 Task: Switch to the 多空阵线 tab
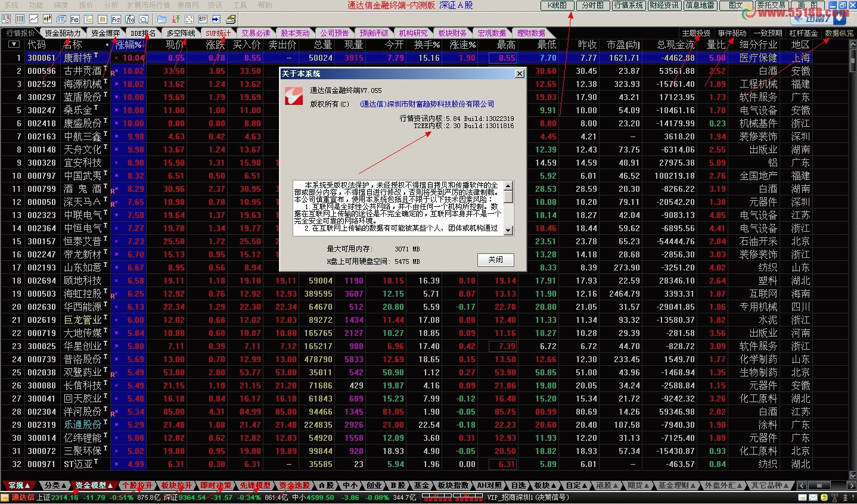click(181, 33)
